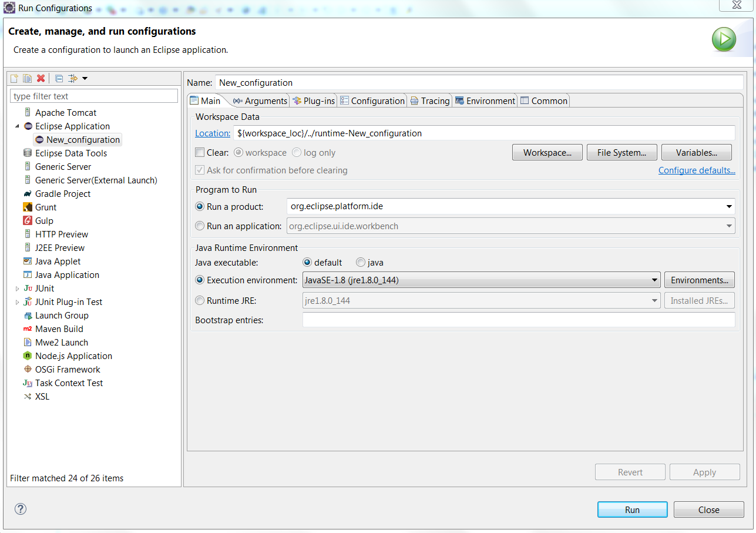
Task: Click the XSL row icon
Action: point(28,396)
